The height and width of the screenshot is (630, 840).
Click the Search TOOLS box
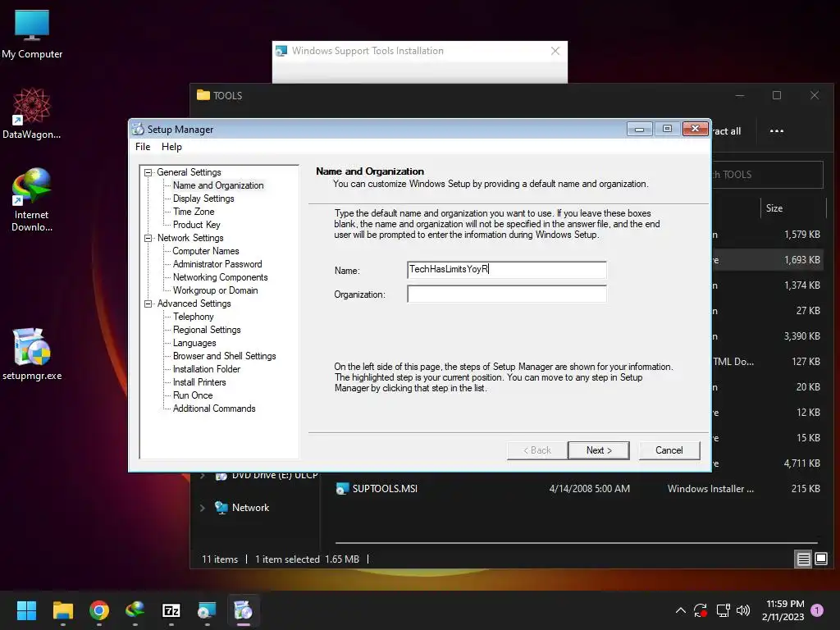click(x=767, y=175)
